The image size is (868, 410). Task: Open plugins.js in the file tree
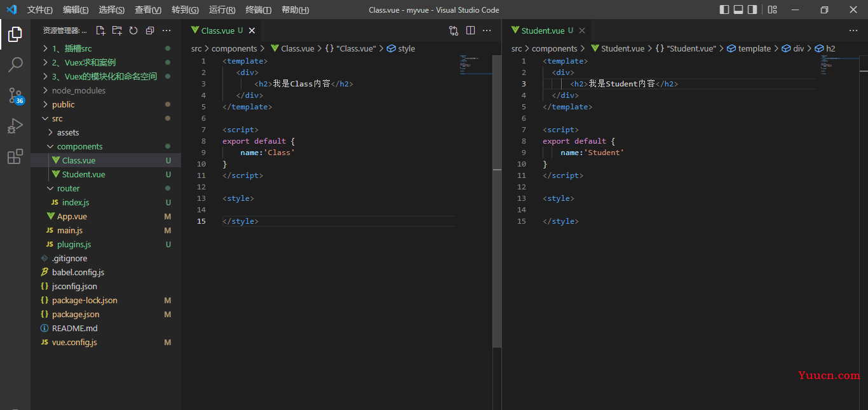click(105, 244)
